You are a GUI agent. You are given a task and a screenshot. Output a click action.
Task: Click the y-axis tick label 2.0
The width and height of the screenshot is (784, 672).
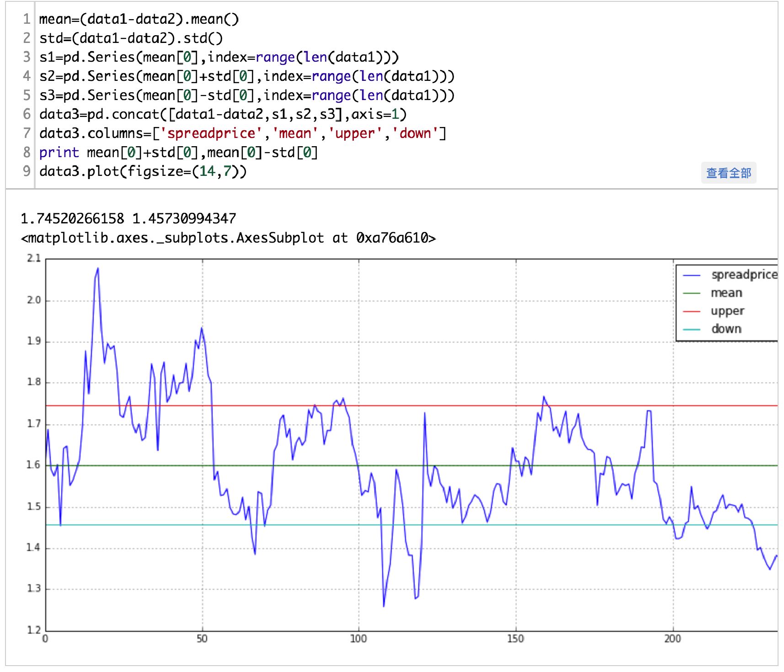tap(34, 300)
